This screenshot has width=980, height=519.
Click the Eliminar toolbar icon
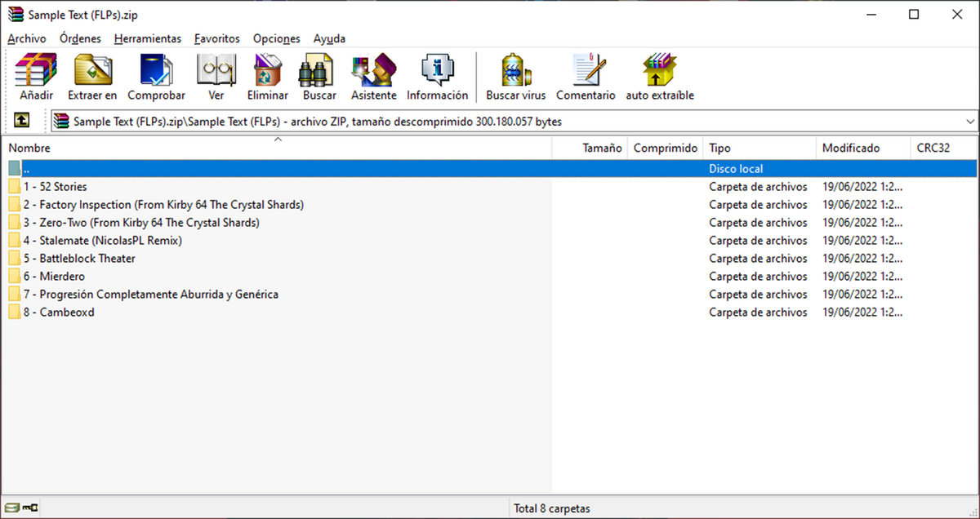tap(267, 77)
